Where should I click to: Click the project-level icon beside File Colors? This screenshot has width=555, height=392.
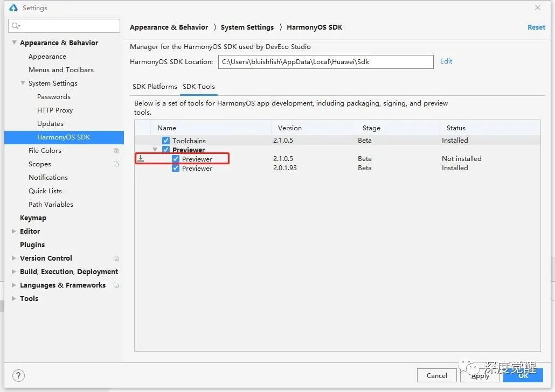pyautogui.click(x=116, y=151)
